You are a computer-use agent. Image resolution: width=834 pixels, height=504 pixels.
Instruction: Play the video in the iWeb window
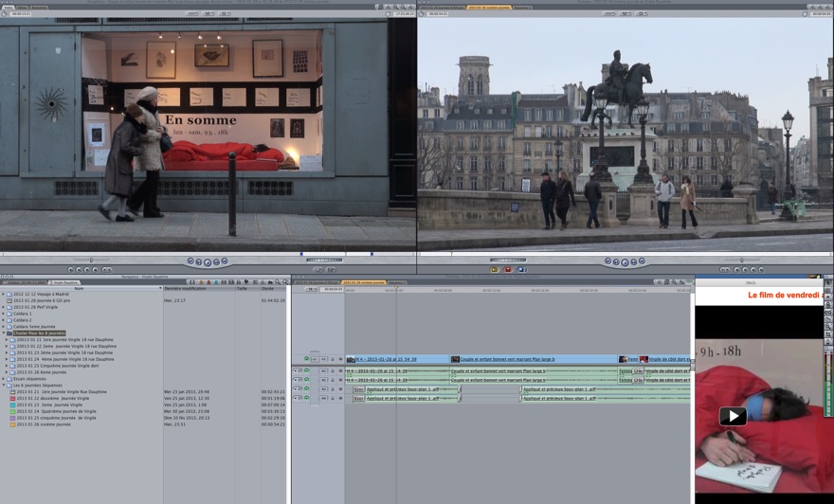(733, 416)
